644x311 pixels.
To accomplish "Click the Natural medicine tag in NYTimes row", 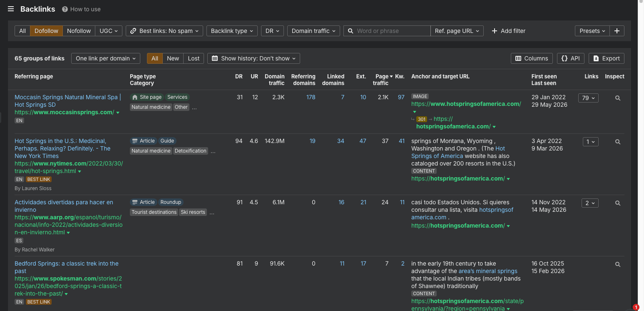I will [x=151, y=151].
